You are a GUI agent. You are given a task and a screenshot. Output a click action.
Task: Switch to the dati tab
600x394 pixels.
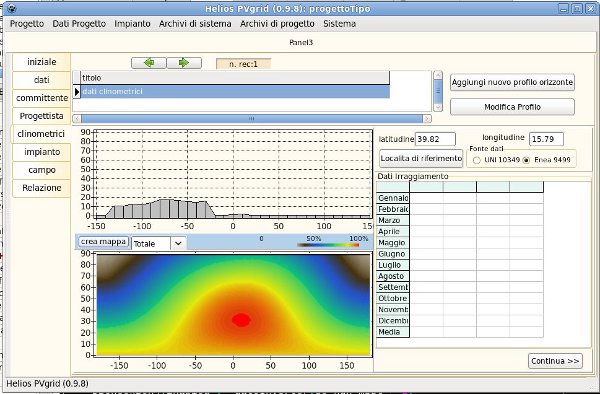click(x=41, y=80)
